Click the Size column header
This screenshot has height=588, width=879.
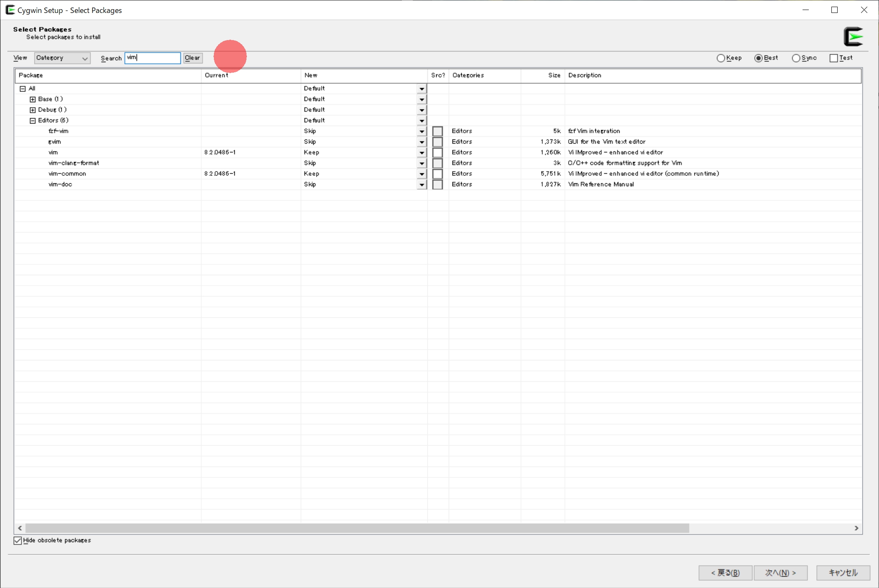pos(543,76)
